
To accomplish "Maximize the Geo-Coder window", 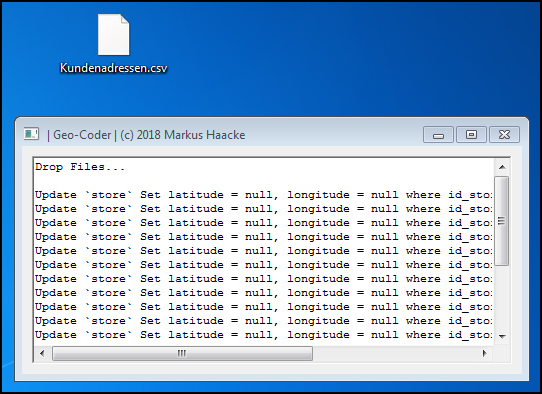I will [x=471, y=134].
